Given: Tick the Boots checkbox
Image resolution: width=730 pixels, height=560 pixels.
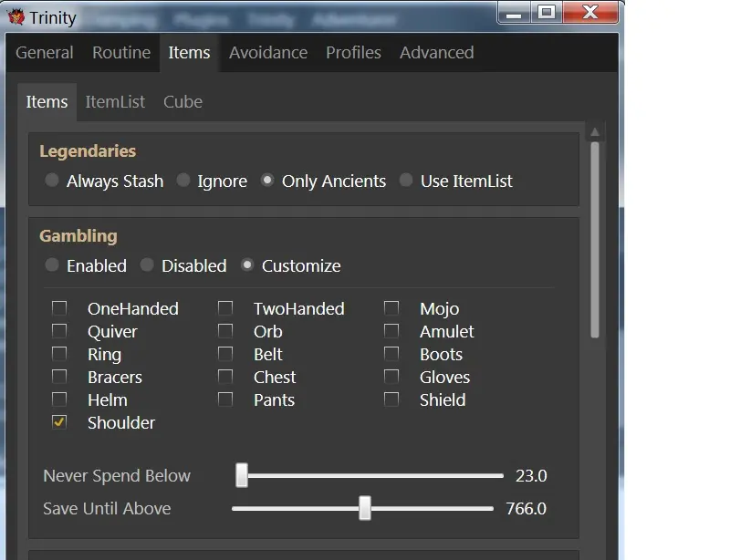Looking at the screenshot, I should tap(391, 353).
